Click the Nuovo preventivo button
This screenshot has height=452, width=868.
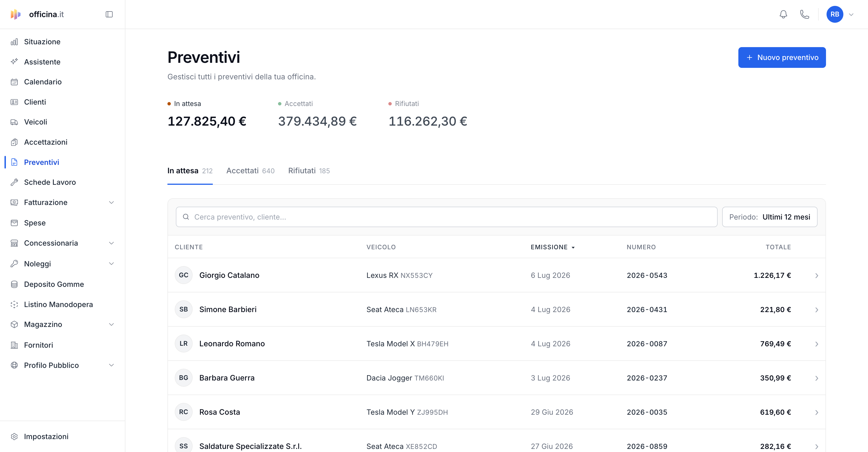[782, 57]
